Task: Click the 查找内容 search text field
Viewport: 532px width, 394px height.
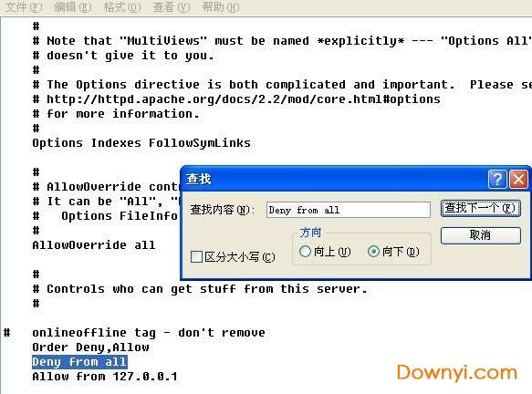Action: pyautogui.click(x=348, y=210)
